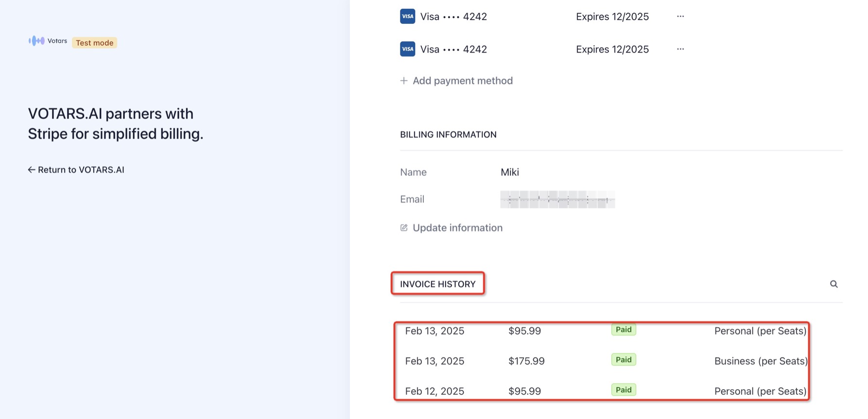Click Personal (per Seats) on Feb 12 row
868x419 pixels.
pos(760,391)
